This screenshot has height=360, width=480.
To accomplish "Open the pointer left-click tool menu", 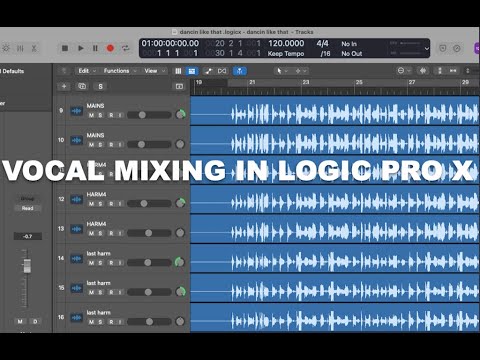I will tap(282, 71).
